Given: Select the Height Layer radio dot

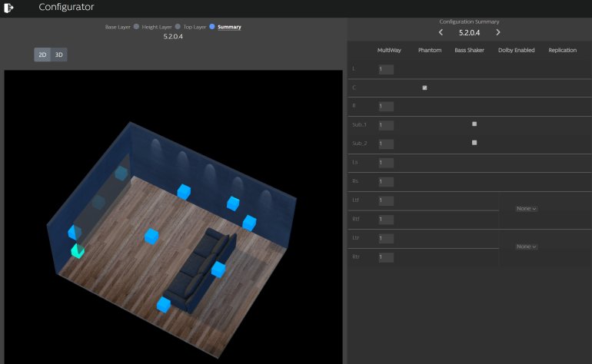Looking at the screenshot, I should pyautogui.click(x=178, y=27).
